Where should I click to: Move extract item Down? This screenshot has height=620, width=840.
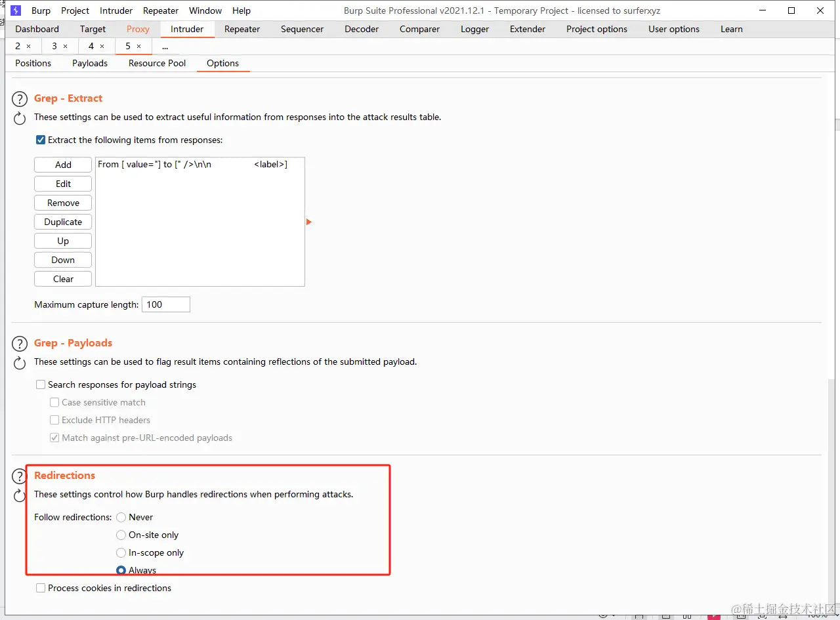[63, 260]
